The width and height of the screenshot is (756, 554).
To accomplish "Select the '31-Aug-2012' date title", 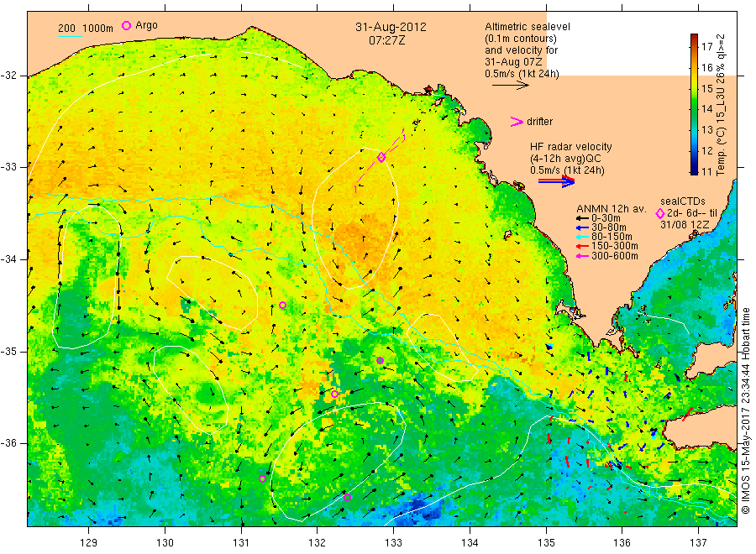I will pyautogui.click(x=391, y=27).
